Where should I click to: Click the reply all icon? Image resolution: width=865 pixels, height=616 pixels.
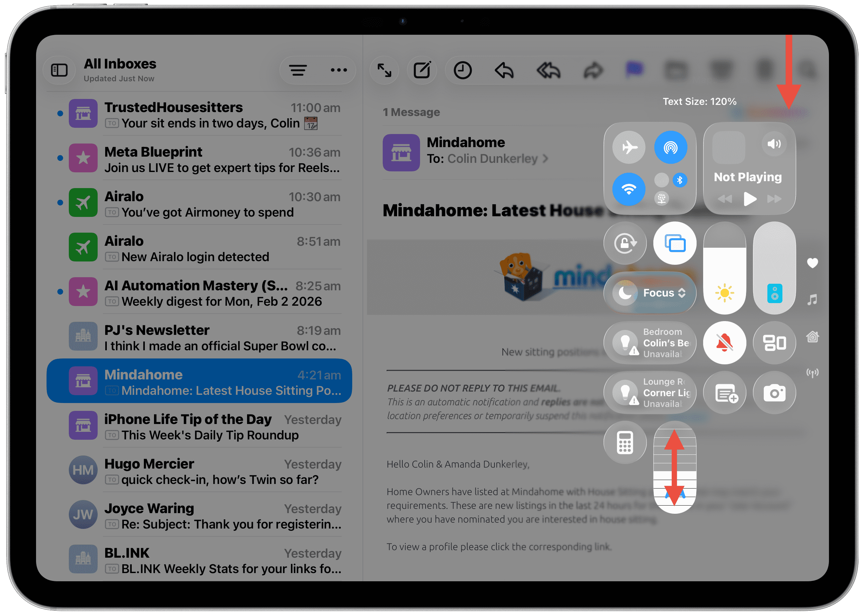[548, 70]
